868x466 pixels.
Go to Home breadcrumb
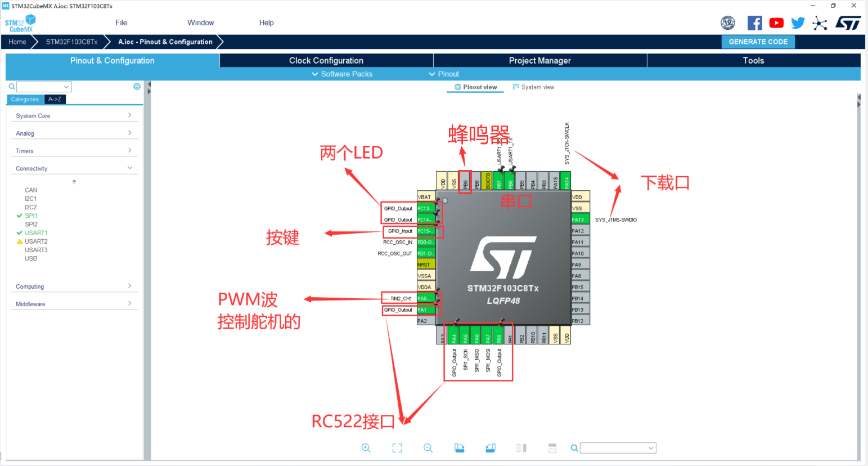(x=17, y=42)
